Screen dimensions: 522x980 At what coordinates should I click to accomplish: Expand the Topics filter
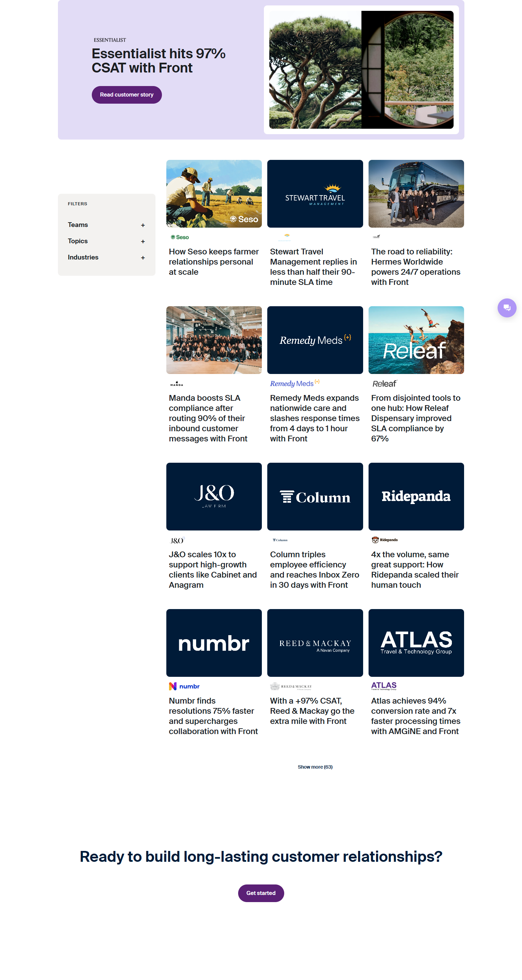(x=106, y=241)
